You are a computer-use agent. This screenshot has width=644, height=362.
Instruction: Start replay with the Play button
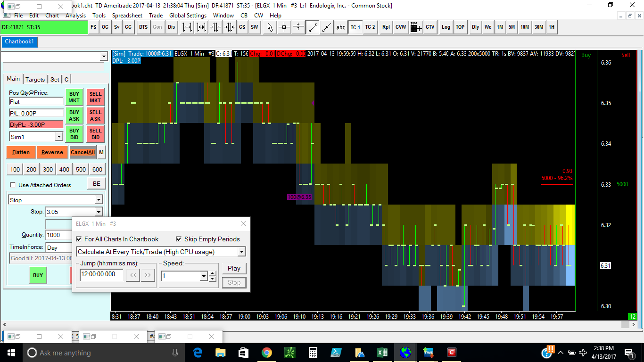pos(234,268)
